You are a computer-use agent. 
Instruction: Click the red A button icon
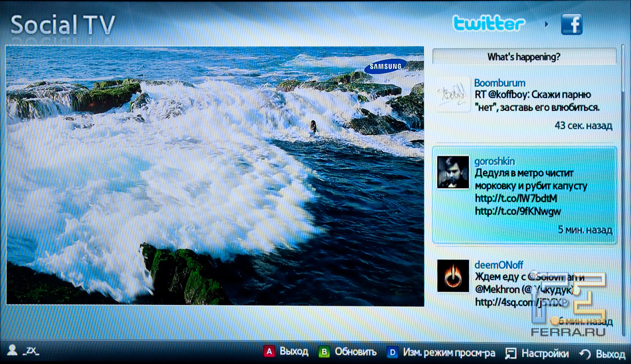(x=269, y=352)
